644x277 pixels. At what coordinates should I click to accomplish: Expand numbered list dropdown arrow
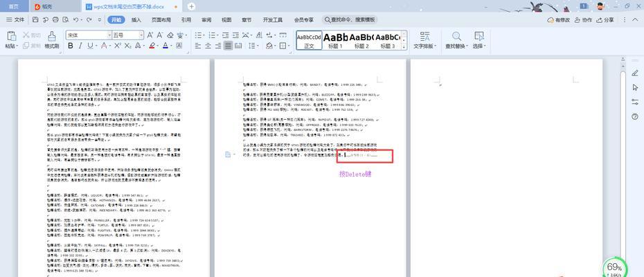tap(217, 35)
